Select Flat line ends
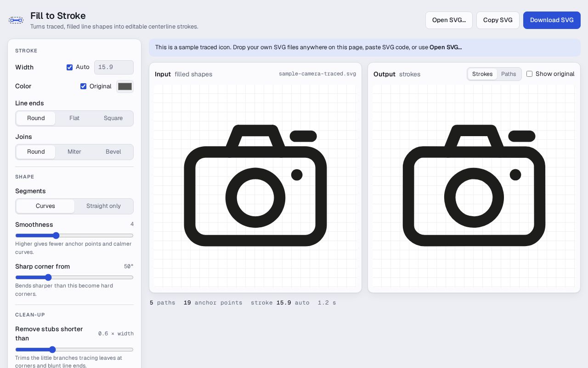 point(74,118)
